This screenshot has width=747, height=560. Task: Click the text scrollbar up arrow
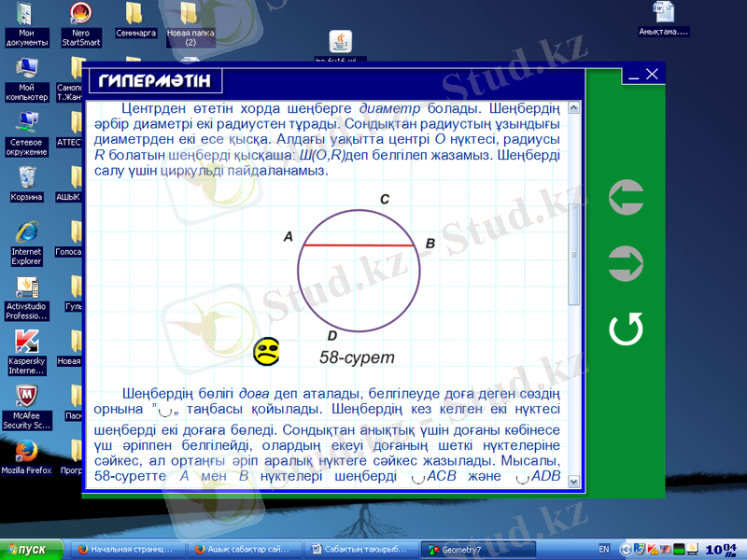(x=574, y=108)
